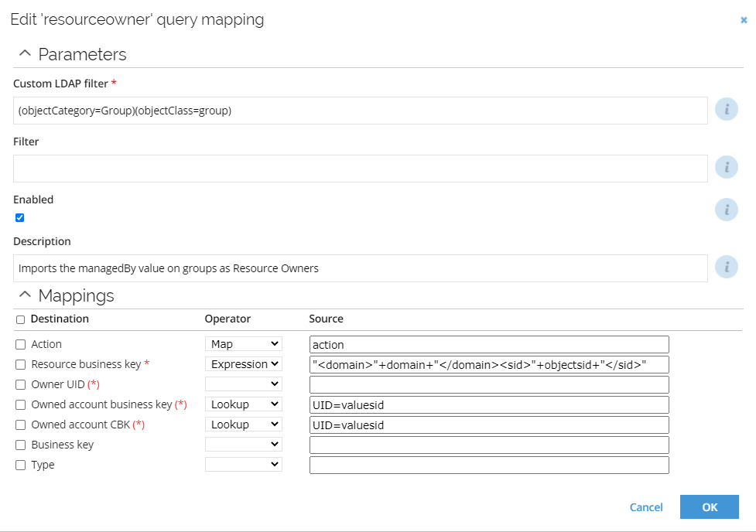Click info icon beside Description field
Image resolution: width=756 pixels, height=532 pixels.
click(726, 267)
